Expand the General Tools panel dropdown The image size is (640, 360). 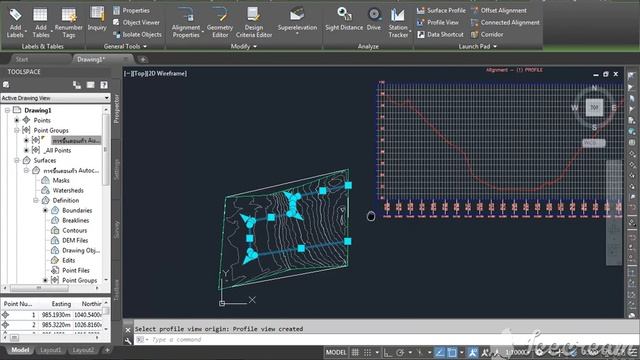point(125,47)
